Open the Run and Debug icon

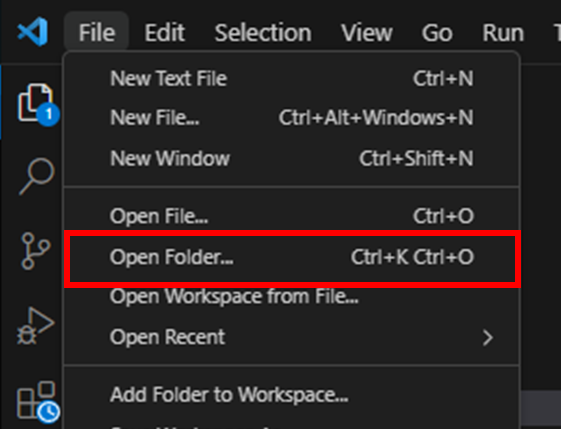pos(36,326)
